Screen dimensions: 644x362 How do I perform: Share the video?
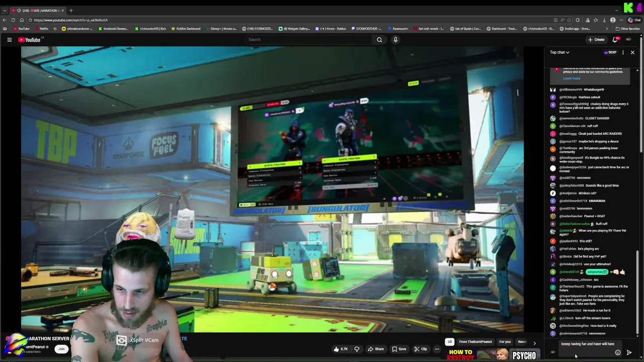pyautogui.click(x=375, y=349)
